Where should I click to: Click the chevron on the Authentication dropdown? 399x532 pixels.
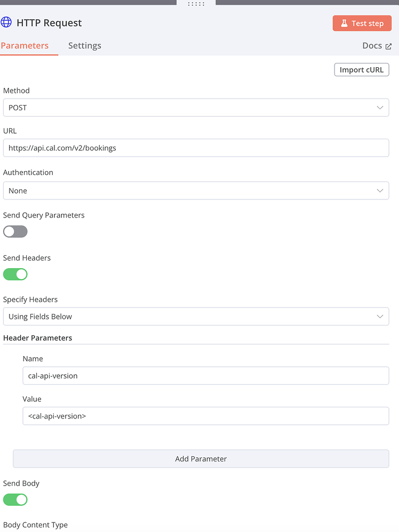380,190
